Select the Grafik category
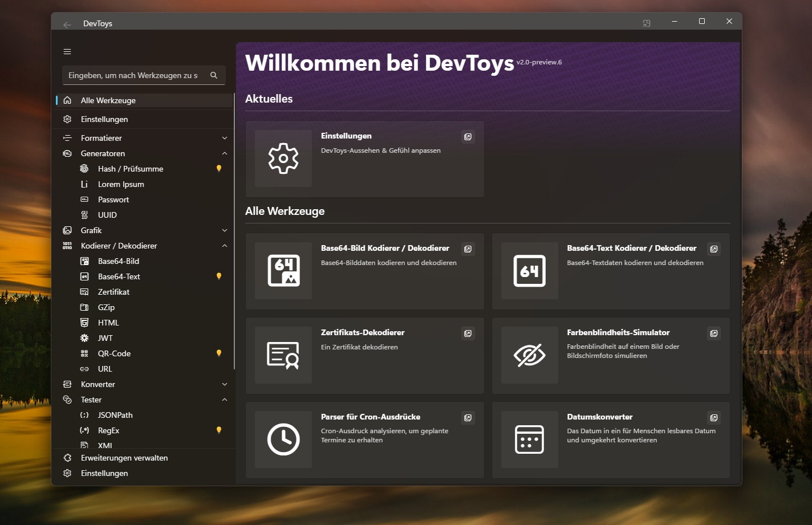Viewport: 812px width, 525px height. pyautogui.click(x=145, y=230)
